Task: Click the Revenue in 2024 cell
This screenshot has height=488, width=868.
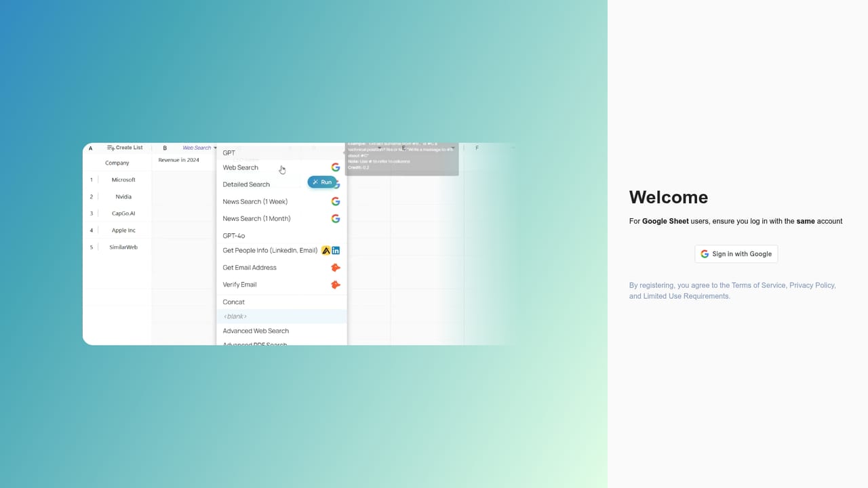Action: (x=179, y=160)
